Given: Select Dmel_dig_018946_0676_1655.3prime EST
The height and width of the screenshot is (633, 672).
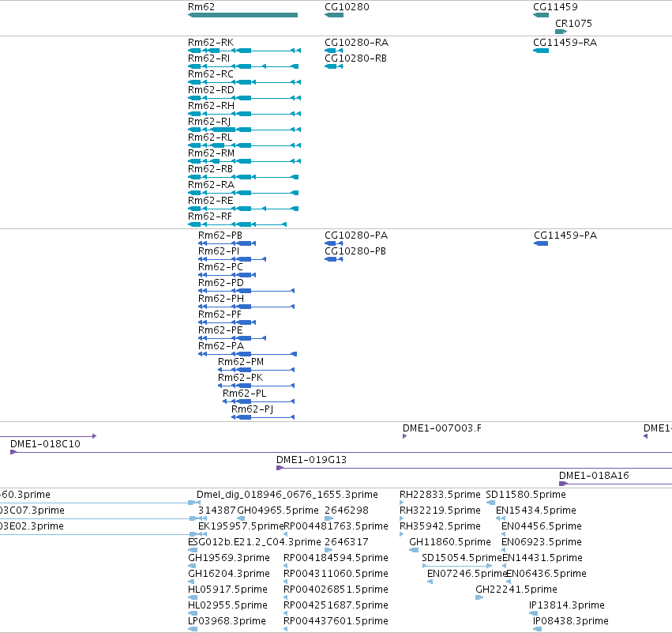Looking at the screenshot, I should point(287,495).
